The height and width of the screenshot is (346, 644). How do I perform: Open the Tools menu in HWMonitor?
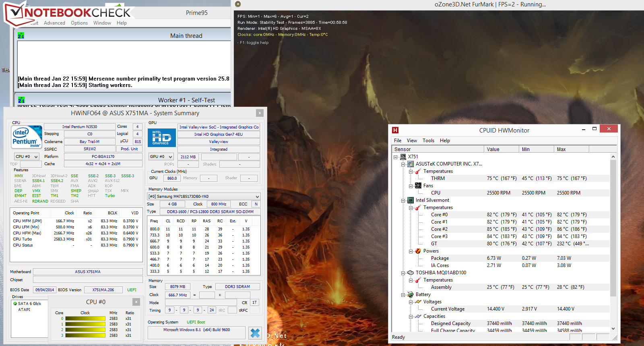428,141
